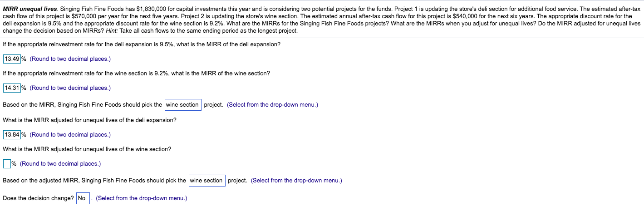Click the drop-down hint after the first project pick
The image size is (644, 216).
tap(272, 105)
